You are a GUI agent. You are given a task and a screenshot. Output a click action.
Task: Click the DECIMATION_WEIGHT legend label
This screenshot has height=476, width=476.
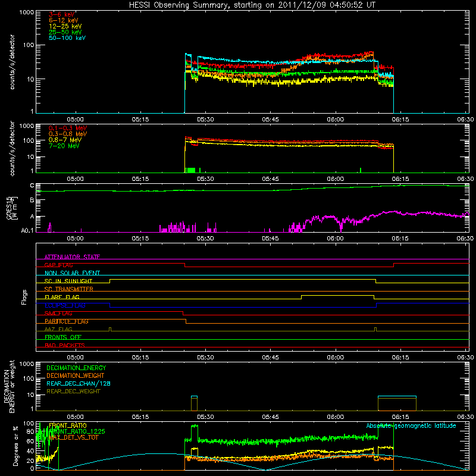76,375
